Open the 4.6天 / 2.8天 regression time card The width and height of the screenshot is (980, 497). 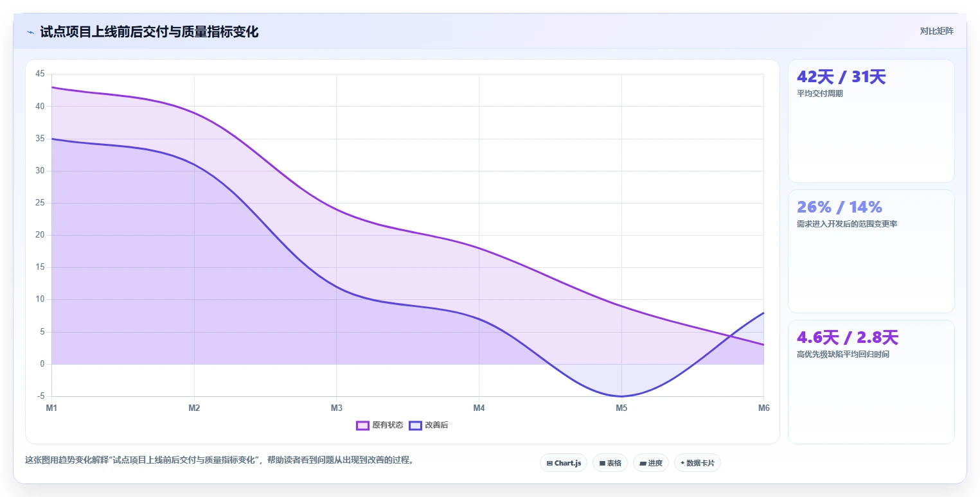pos(871,382)
